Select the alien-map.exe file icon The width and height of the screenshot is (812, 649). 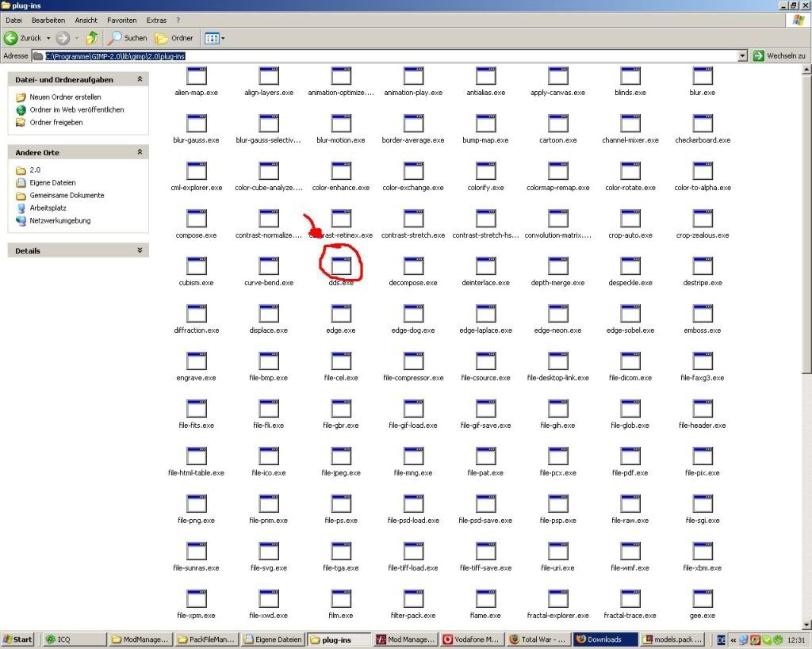click(x=196, y=76)
